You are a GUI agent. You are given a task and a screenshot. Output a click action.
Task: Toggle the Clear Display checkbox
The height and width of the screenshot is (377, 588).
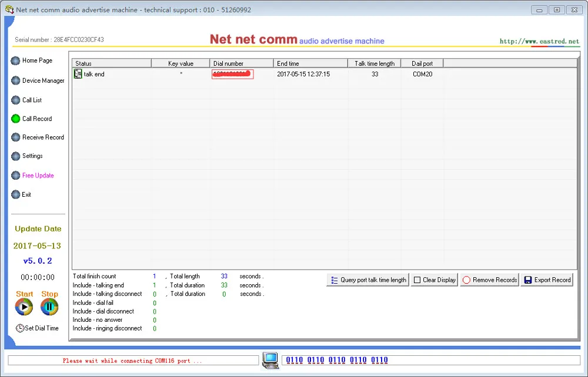(x=417, y=280)
